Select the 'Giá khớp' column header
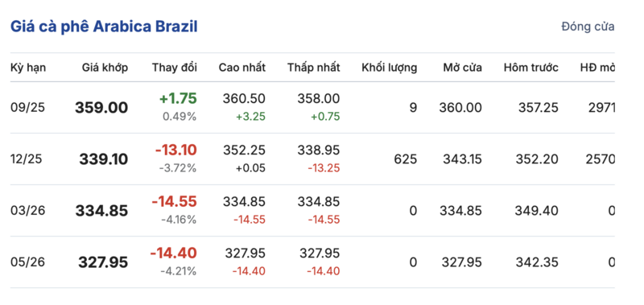 105,68
